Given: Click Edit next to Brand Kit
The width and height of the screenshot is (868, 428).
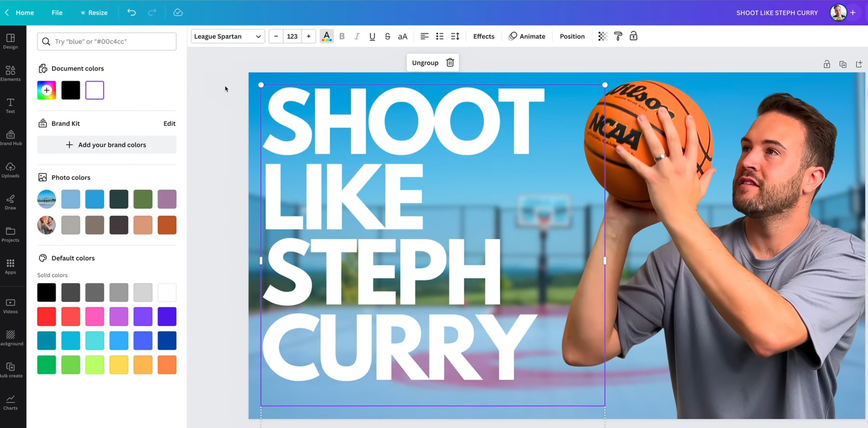Looking at the screenshot, I should tap(169, 123).
